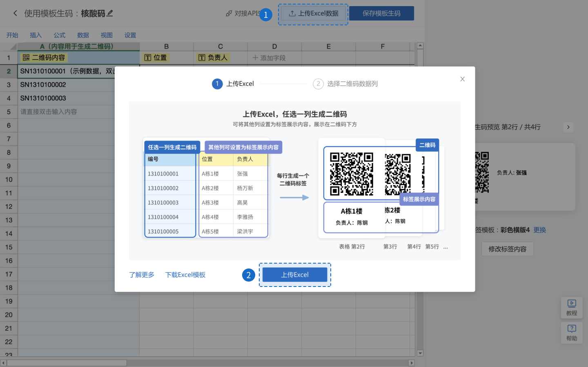Select row 18 header

click(x=9, y=288)
